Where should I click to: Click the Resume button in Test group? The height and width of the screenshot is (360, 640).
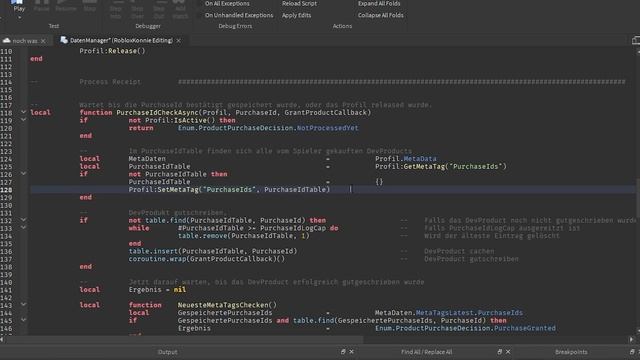tap(65, 6)
